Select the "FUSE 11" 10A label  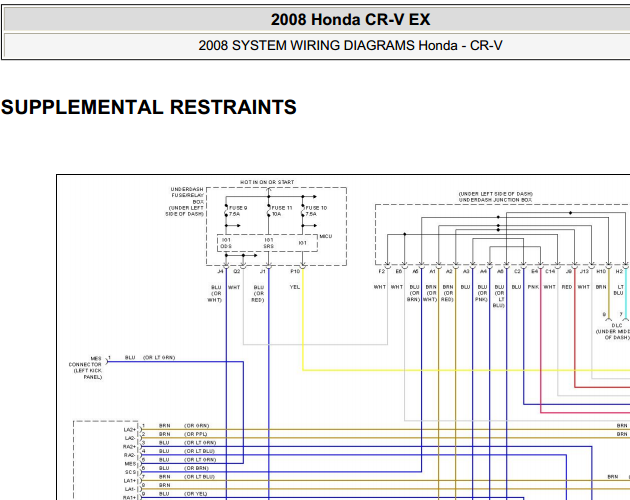[x=282, y=211]
